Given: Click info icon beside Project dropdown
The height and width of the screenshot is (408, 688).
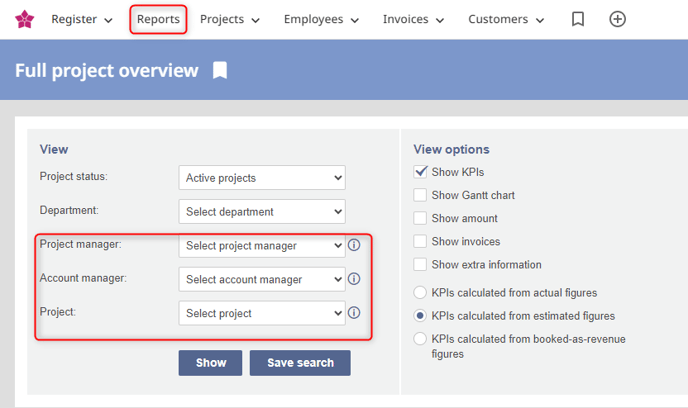Looking at the screenshot, I should [x=354, y=313].
